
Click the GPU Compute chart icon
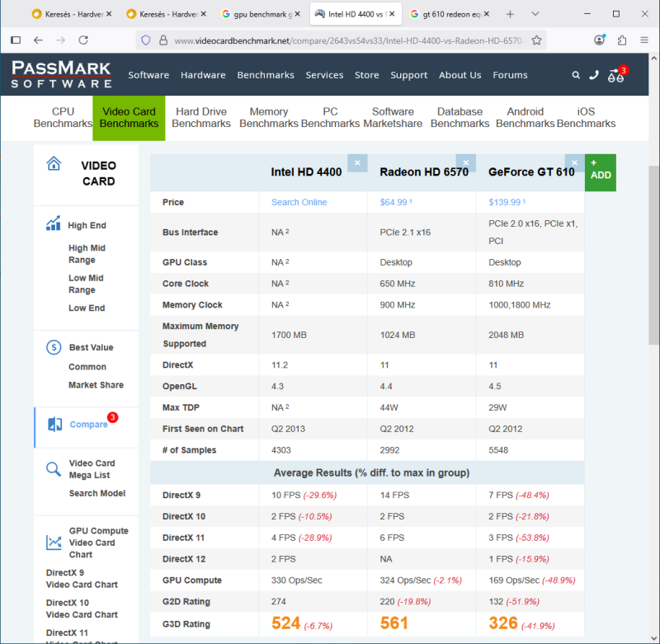click(x=54, y=543)
